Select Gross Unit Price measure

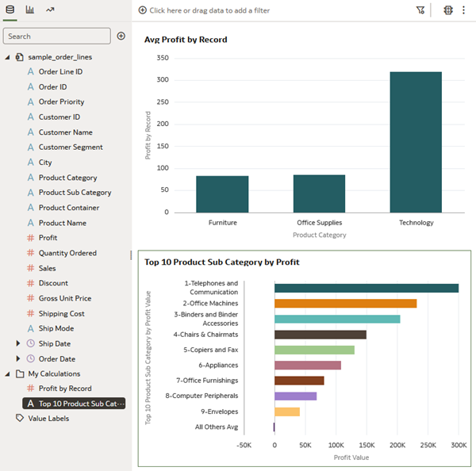(65, 298)
